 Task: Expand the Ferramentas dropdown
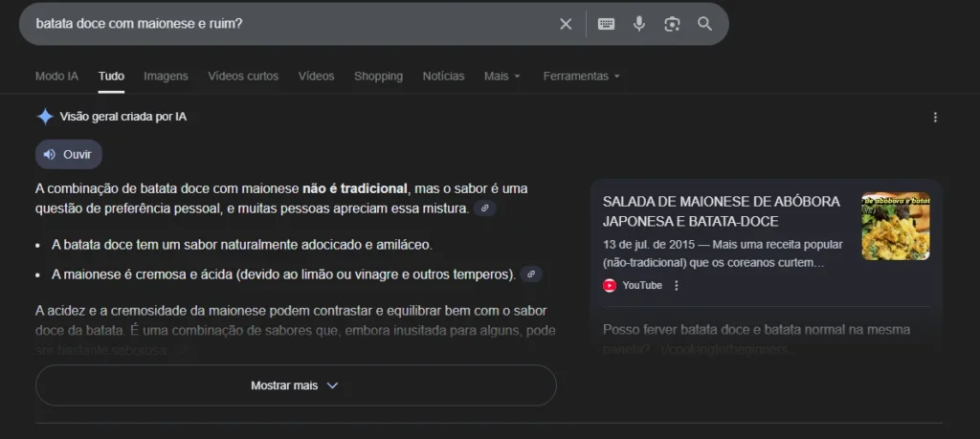click(581, 76)
